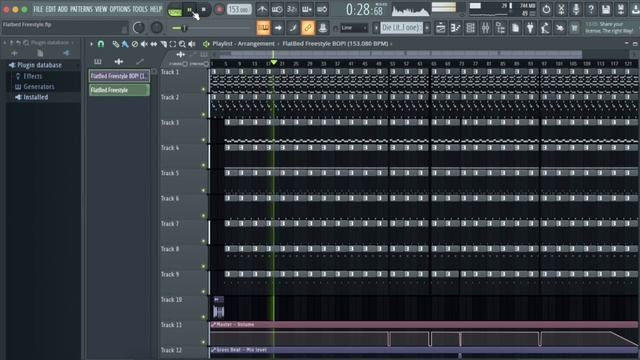Select the green Flatbed Freestyle pattern
This screenshot has width=640, height=360.
click(x=119, y=90)
